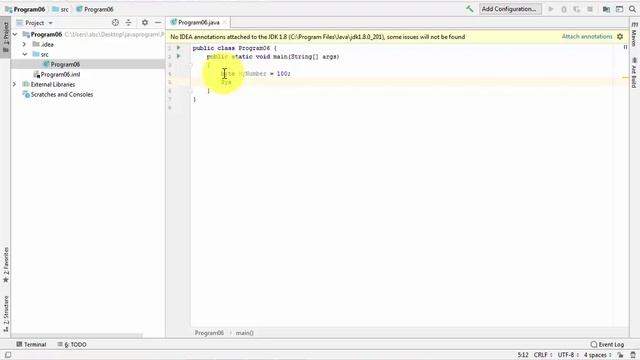Open the UTF-8 encoding selector
Viewport: 640px width, 360px height.
click(568, 355)
